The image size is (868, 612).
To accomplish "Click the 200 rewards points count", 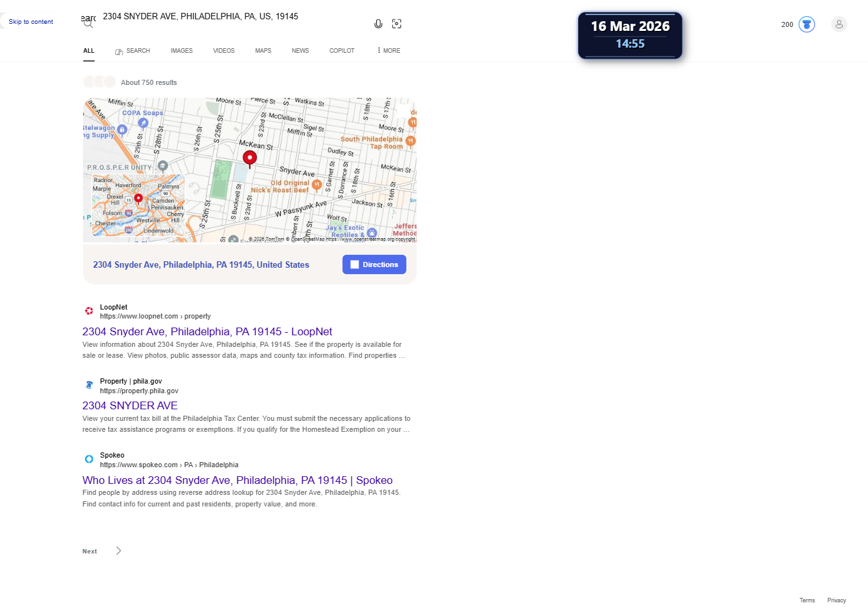I will (x=787, y=24).
